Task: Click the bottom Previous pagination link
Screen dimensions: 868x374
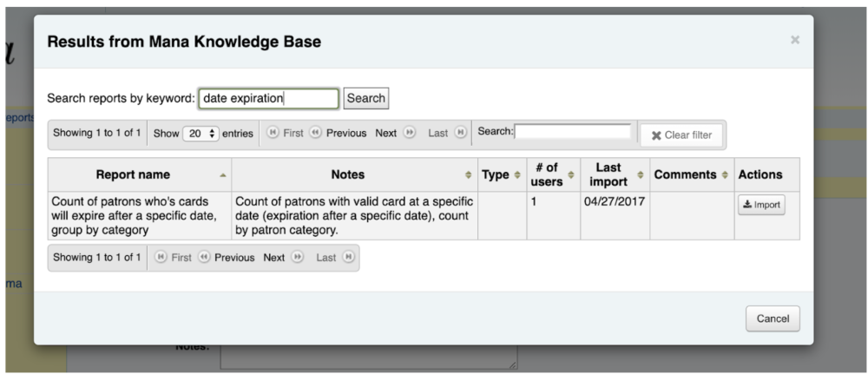Action: tap(234, 258)
